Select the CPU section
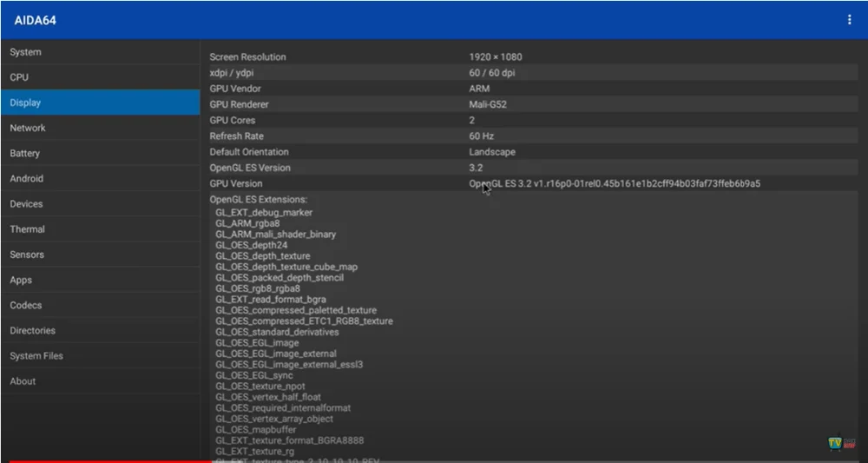This screenshot has width=868, height=463. (100, 77)
